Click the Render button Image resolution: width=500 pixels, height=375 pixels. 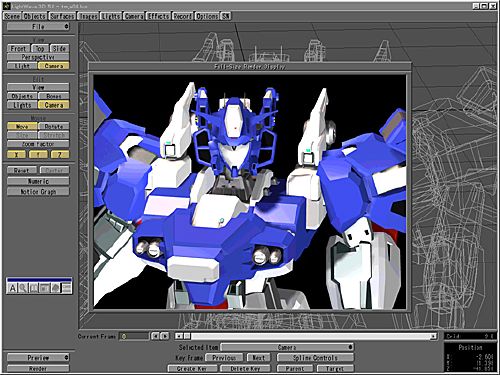tap(38, 368)
